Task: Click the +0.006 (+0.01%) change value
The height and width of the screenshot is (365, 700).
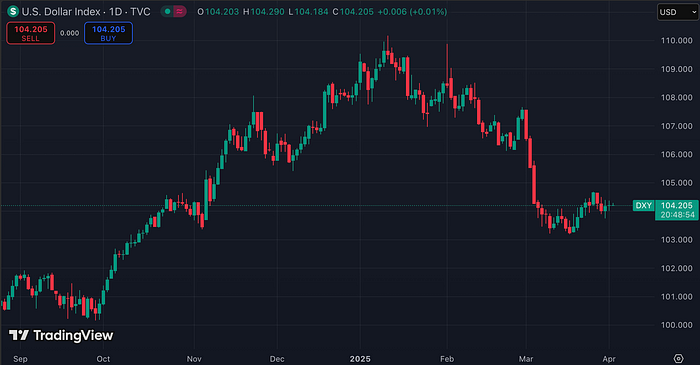Action: (412, 12)
